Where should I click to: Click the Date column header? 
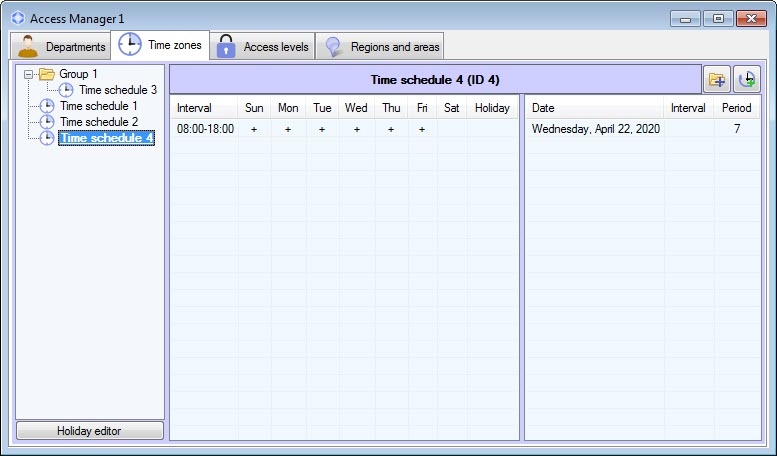point(595,108)
